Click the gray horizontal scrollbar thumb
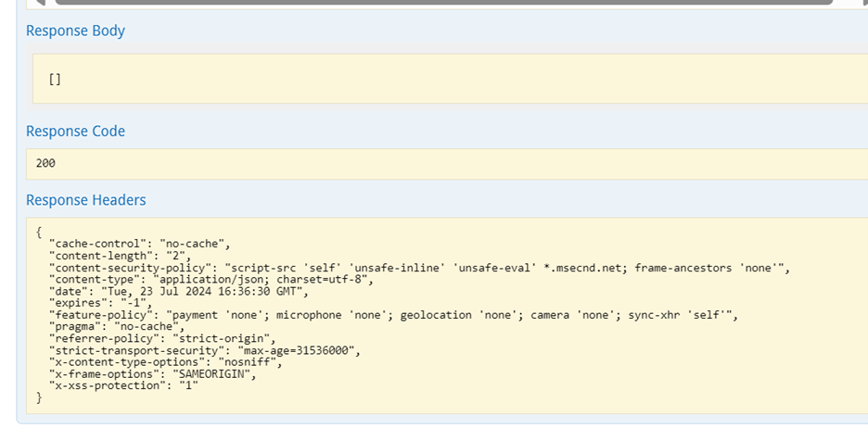Screen dimensions: 868x428 pos(444,2)
